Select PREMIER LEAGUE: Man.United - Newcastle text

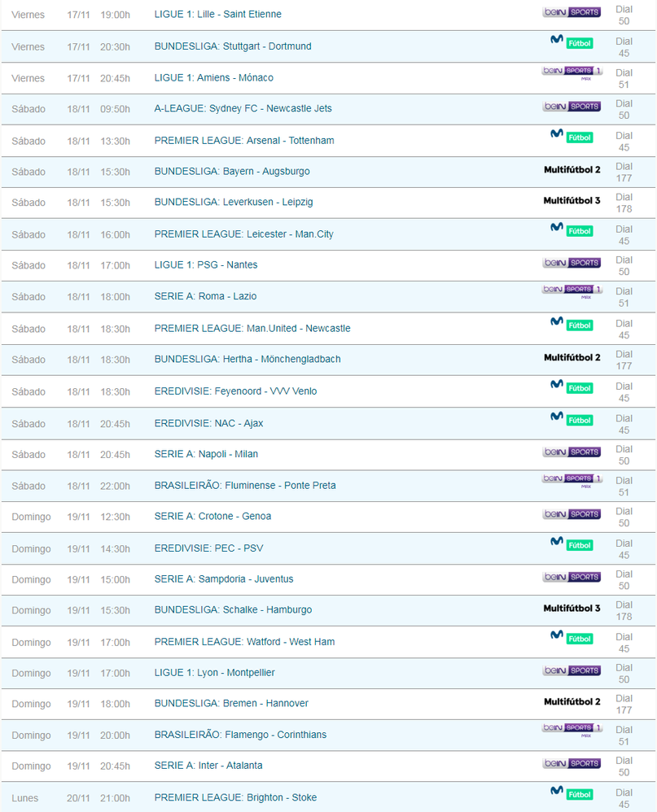tap(252, 329)
